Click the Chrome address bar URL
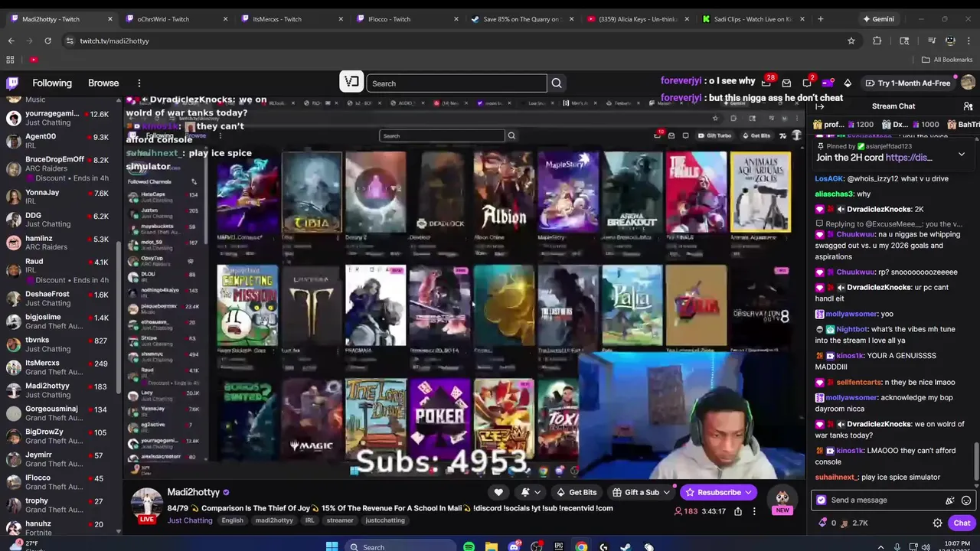This screenshot has width=980, height=551. point(115,41)
